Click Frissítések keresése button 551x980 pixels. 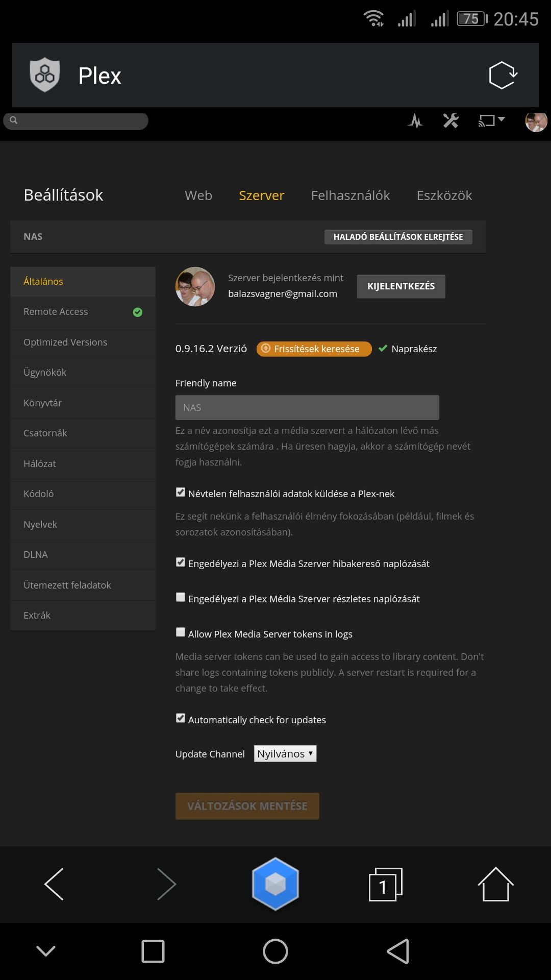pyautogui.click(x=314, y=349)
